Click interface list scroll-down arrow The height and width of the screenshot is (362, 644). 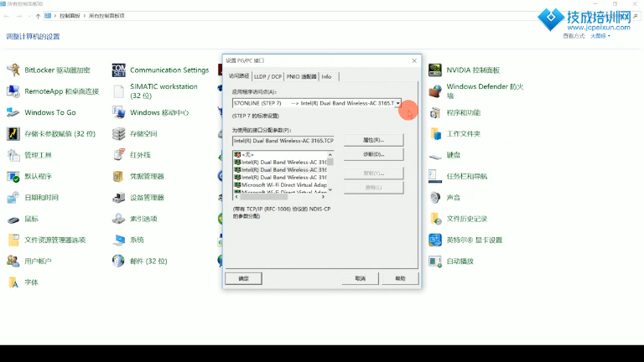click(x=330, y=190)
